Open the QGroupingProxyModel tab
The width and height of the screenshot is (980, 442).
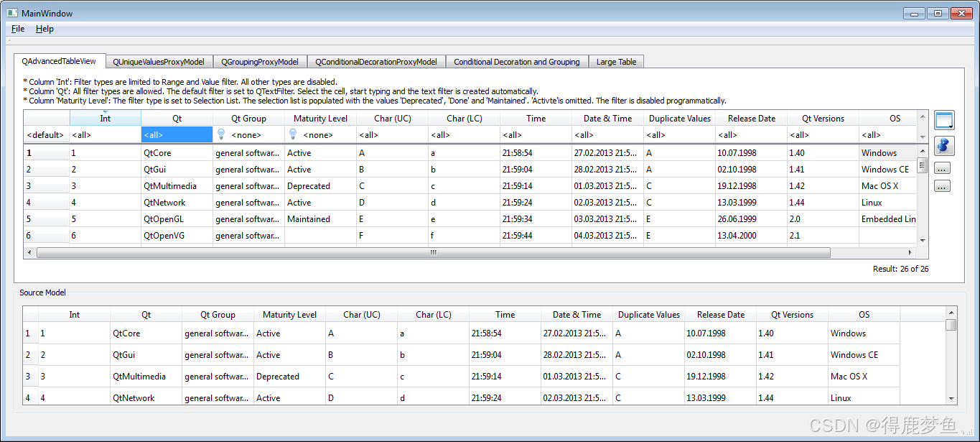coord(260,62)
